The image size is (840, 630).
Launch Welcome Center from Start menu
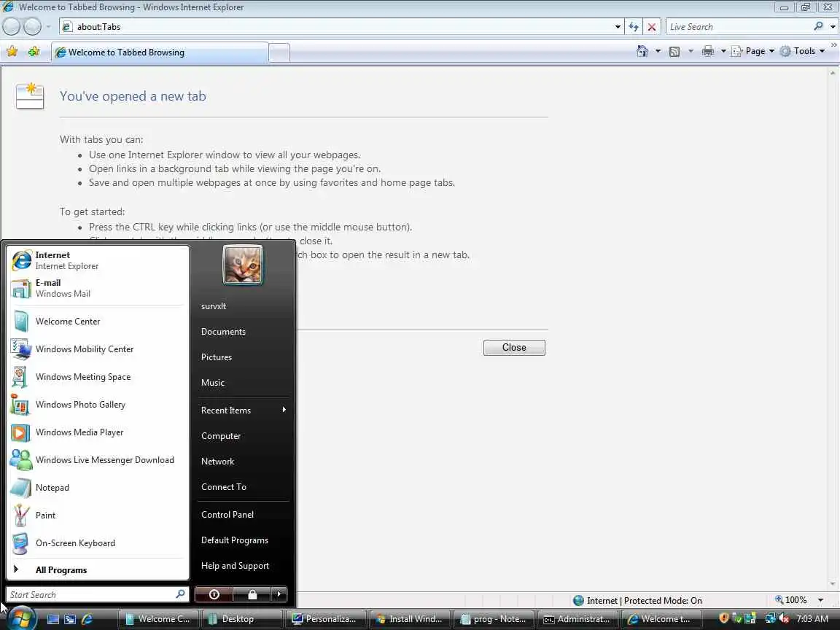(x=98, y=322)
